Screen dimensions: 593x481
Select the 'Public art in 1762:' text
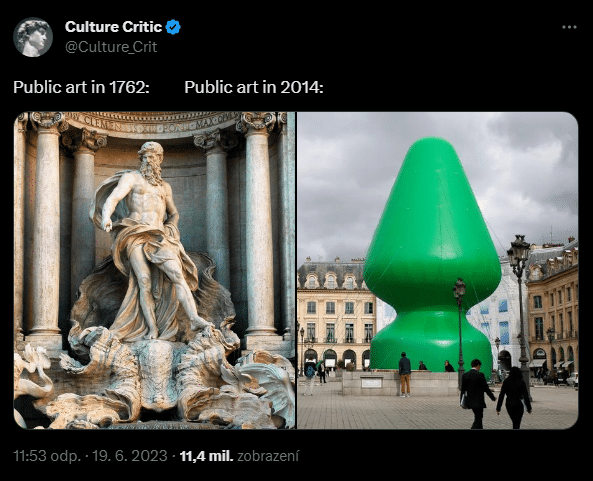coord(82,87)
